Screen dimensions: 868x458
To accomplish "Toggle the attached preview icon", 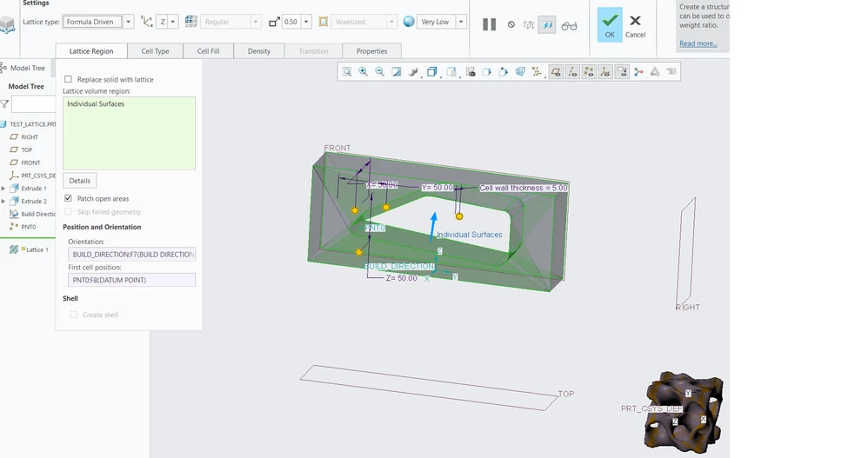I will 547,25.
